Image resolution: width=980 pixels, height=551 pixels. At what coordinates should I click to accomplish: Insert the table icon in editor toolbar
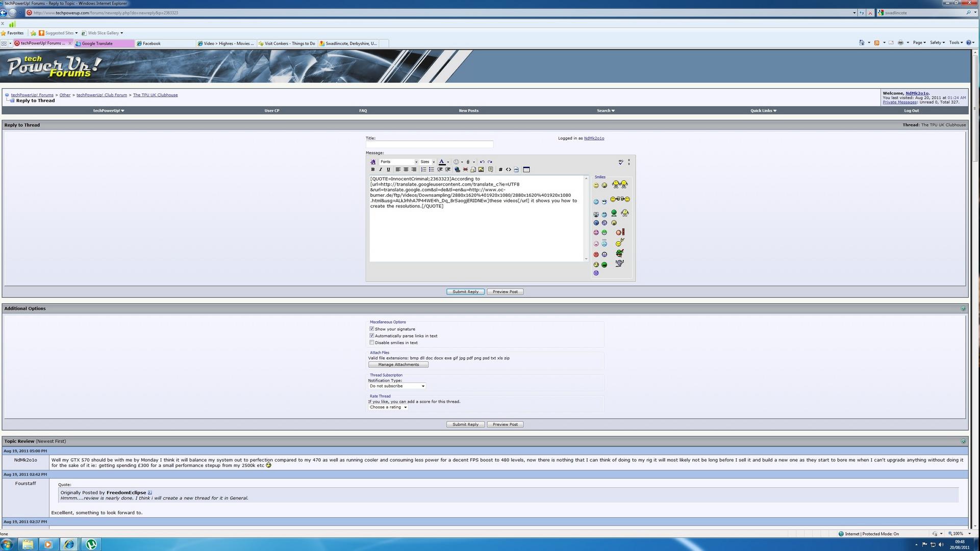pyautogui.click(x=526, y=169)
